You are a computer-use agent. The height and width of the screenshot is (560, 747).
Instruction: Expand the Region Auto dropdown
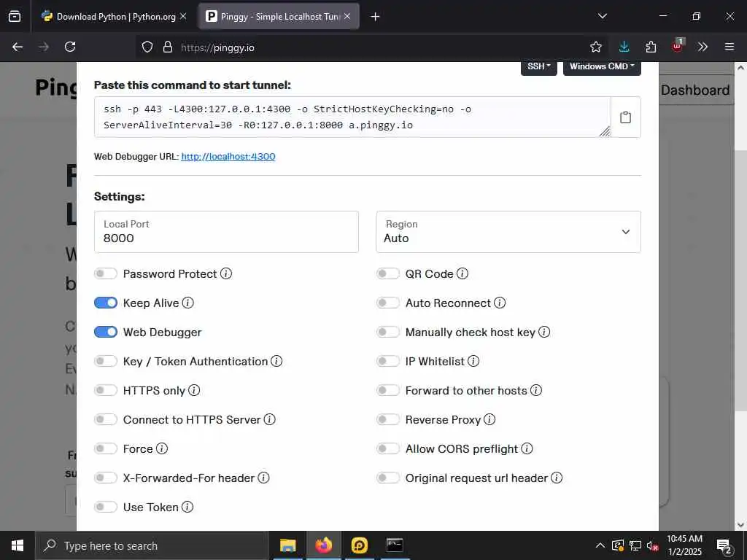pyautogui.click(x=508, y=232)
